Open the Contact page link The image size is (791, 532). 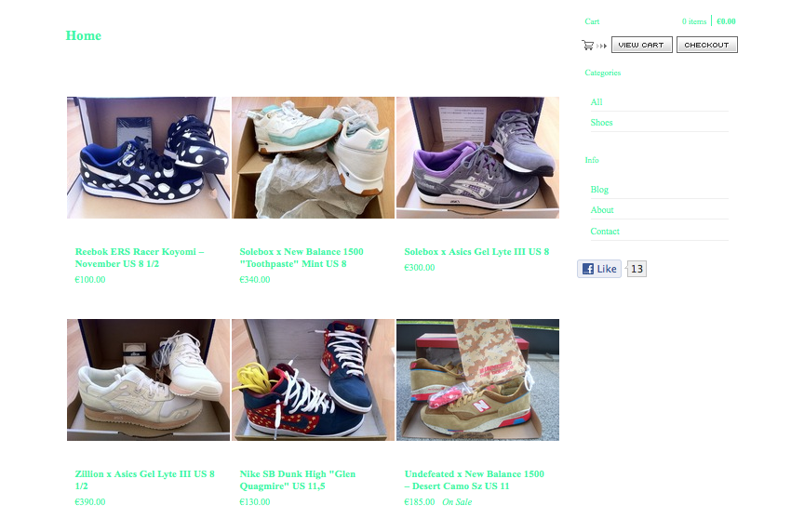[x=605, y=232]
